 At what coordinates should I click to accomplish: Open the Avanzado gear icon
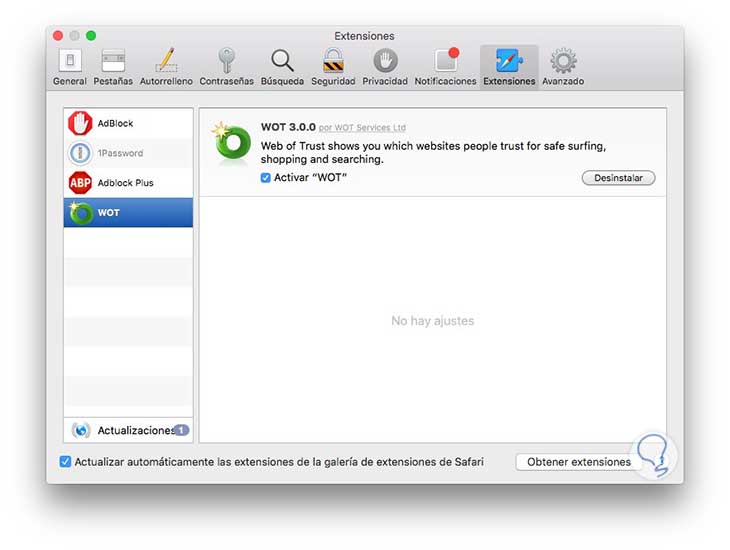pos(563,61)
